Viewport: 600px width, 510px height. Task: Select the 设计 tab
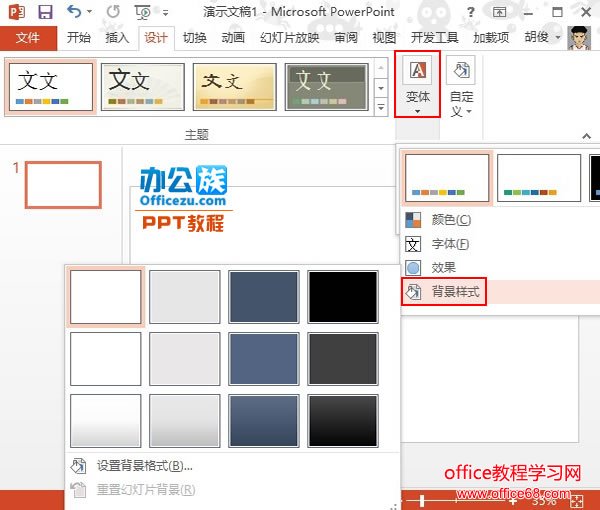(156, 38)
